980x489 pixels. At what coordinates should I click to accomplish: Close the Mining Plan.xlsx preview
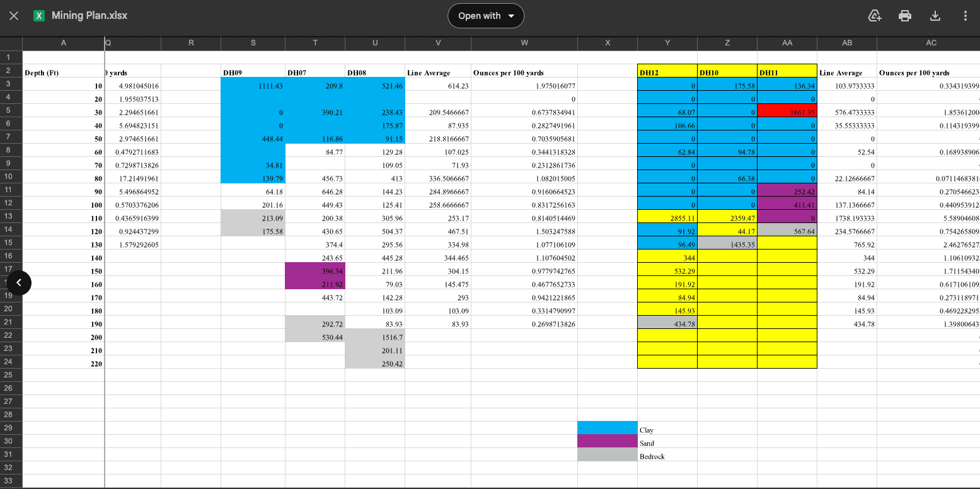pyautogui.click(x=13, y=16)
